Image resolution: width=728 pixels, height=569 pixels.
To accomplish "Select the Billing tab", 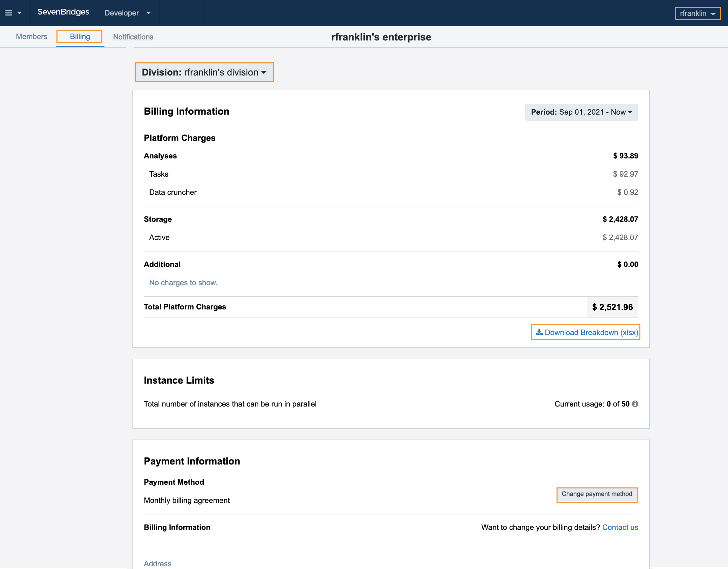I will click(x=80, y=36).
